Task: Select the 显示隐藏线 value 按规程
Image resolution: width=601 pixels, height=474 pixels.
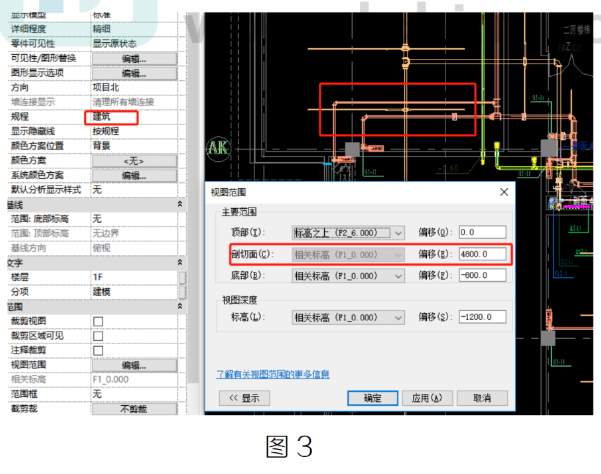Action: coord(106,131)
